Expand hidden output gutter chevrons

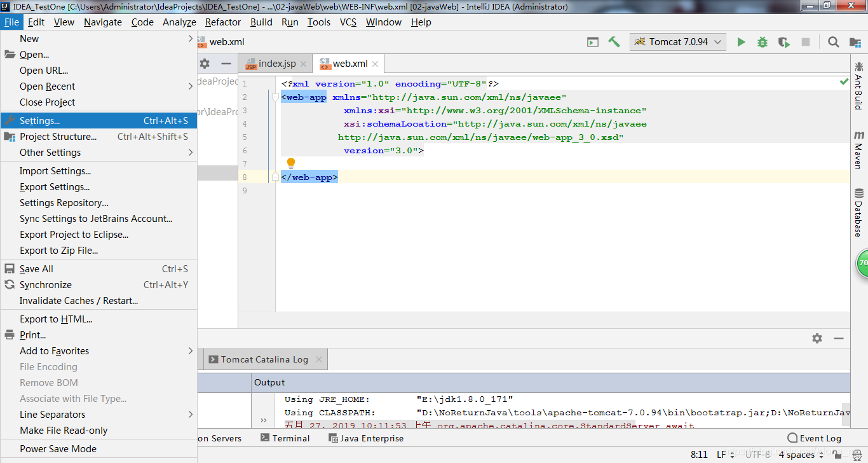pyautogui.click(x=264, y=420)
